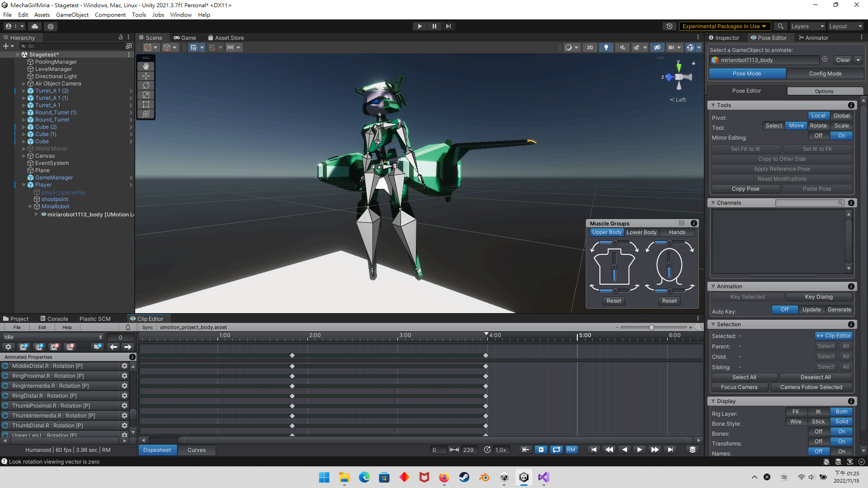Select the Rotate tool in the floating toolbar
Screen dimensions: 868x488
146,85
